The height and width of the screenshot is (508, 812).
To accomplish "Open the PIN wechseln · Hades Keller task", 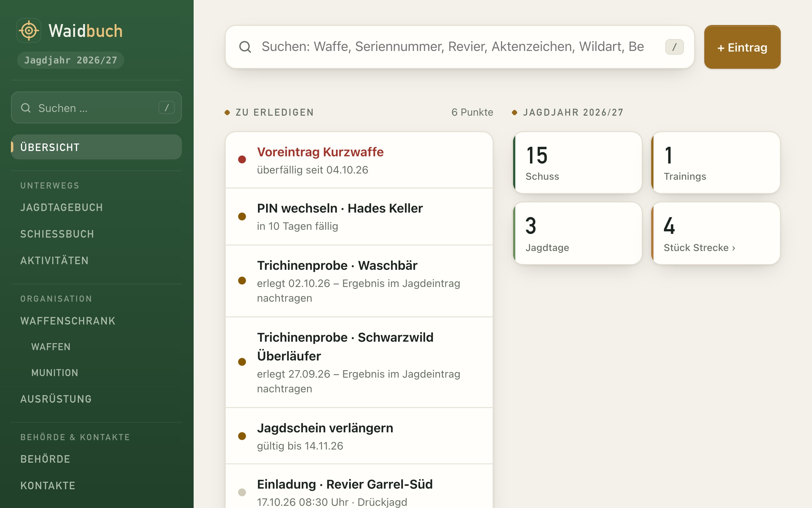I will 359,217.
